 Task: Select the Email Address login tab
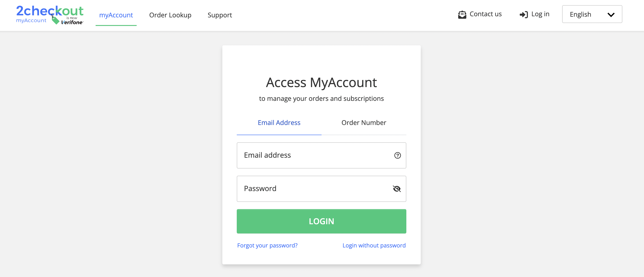(279, 123)
